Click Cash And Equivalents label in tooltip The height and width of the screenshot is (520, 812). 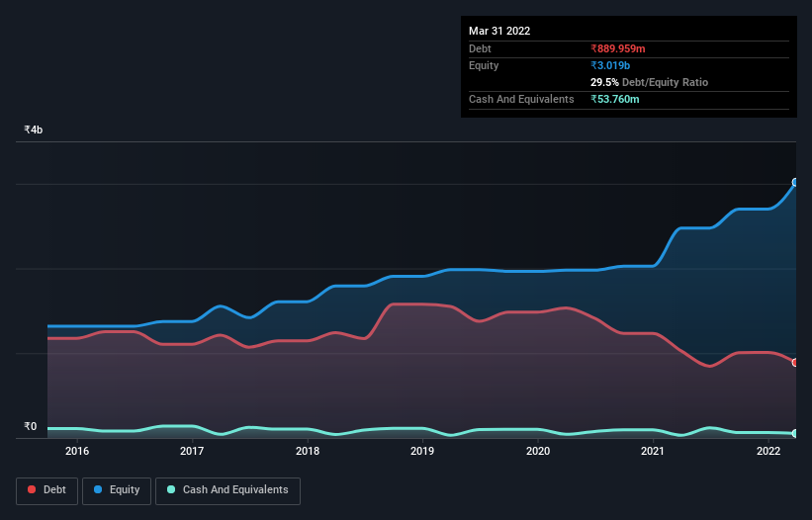pyautogui.click(x=521, y=99)
